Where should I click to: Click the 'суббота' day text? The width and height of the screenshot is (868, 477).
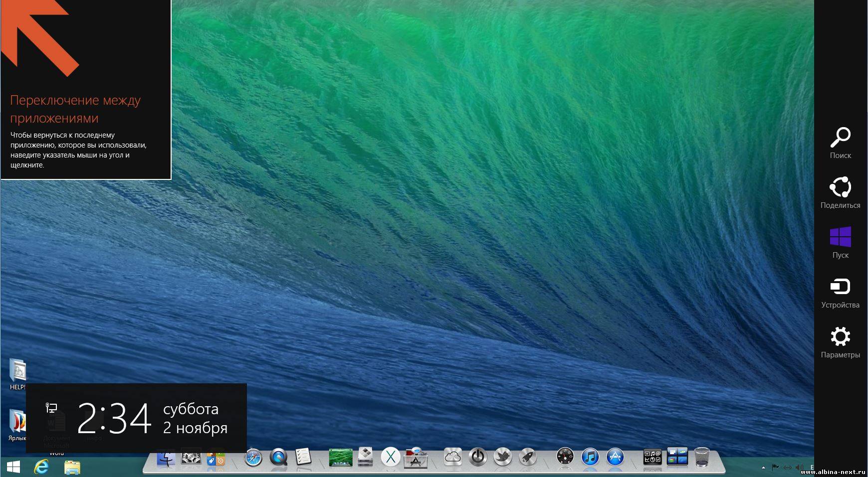tap(191, 409)
